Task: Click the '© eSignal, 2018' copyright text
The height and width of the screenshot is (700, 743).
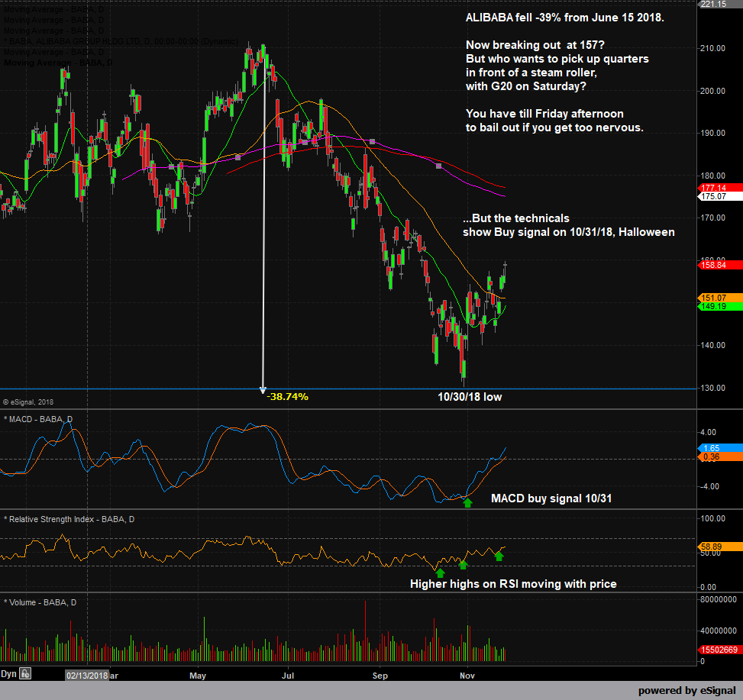Action: (x=28, y=402)
